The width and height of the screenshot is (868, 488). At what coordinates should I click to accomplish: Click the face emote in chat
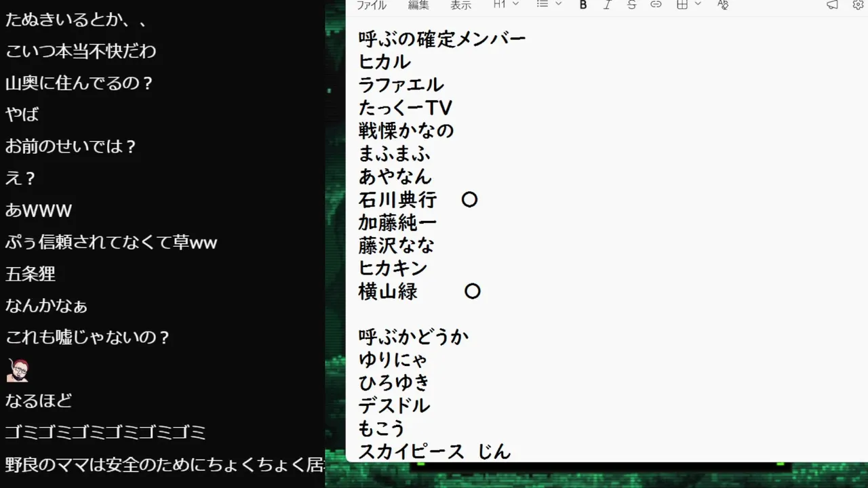tap(18, 370)
